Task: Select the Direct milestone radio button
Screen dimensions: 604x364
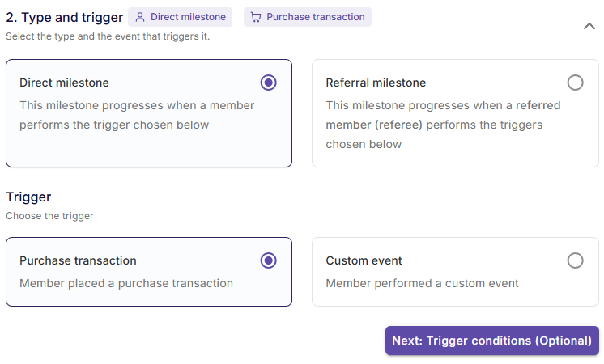Action: pyautogui.click(x=269, y=83)
